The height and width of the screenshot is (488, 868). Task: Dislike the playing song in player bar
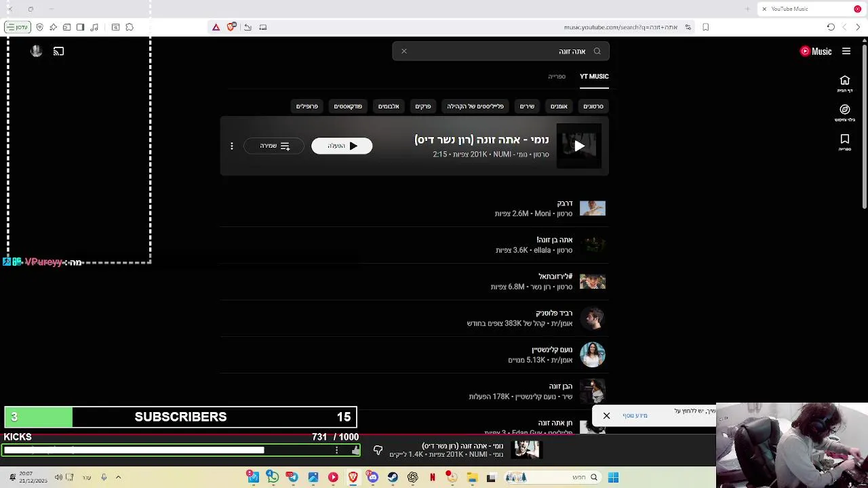(x=378, y=450)
